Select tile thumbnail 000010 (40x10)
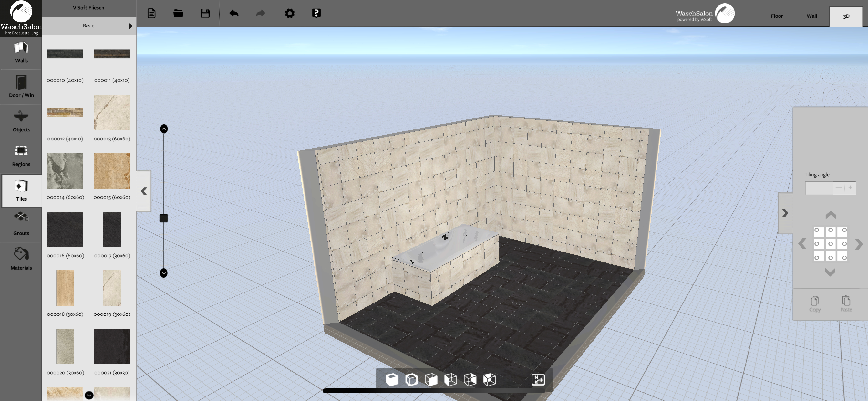868x401 pixels. click(65, 54)
